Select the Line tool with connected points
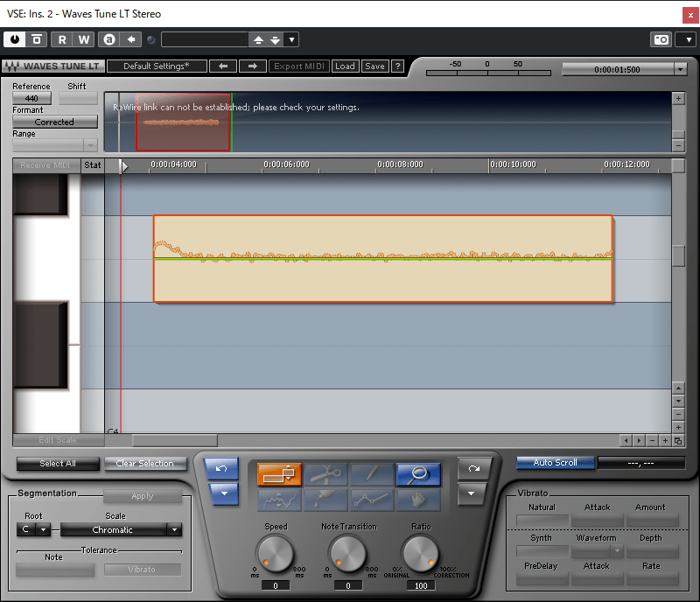Screen dimensions: 700x602 [x=373, y=500]
